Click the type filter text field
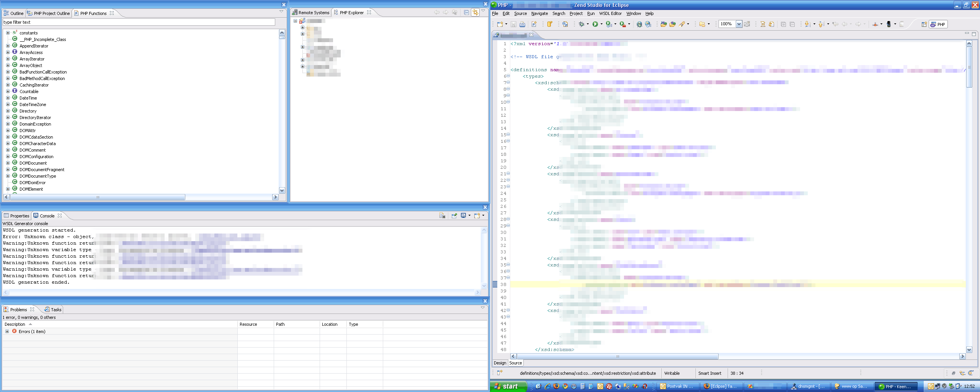Screen dimensions: 980x392 [x=139, y=22]
